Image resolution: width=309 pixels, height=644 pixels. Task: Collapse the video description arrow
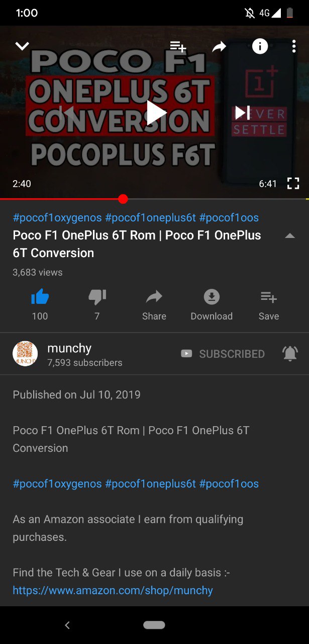tap(290, 235)
